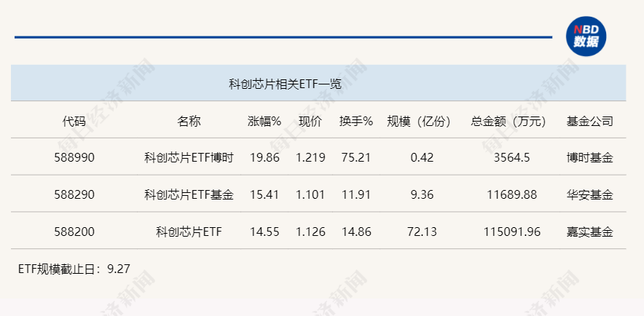Select 嘉实基金 in the company column
Screen dimensions: 644x316
coord(589,232)
